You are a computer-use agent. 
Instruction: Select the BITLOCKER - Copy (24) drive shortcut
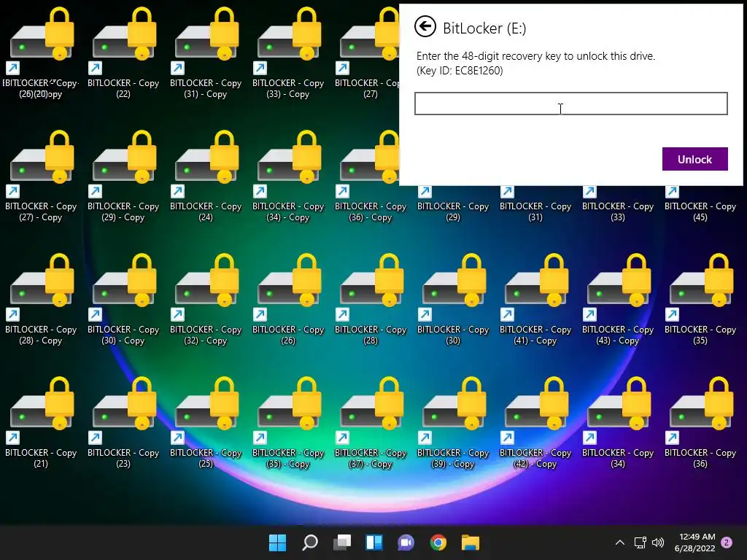[x=206, y=176]
